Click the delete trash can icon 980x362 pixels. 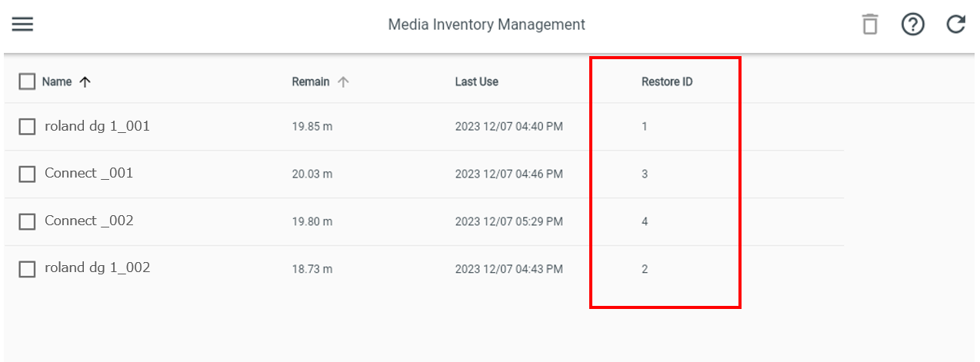(870, 25)
